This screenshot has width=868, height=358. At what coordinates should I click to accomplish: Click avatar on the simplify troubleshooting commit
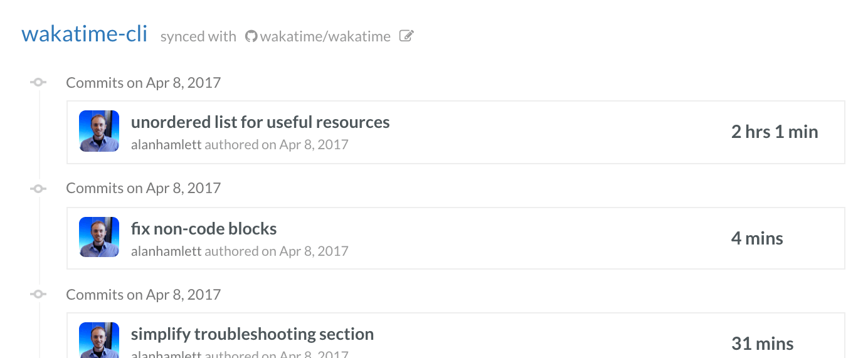click(x=99, y=340)
